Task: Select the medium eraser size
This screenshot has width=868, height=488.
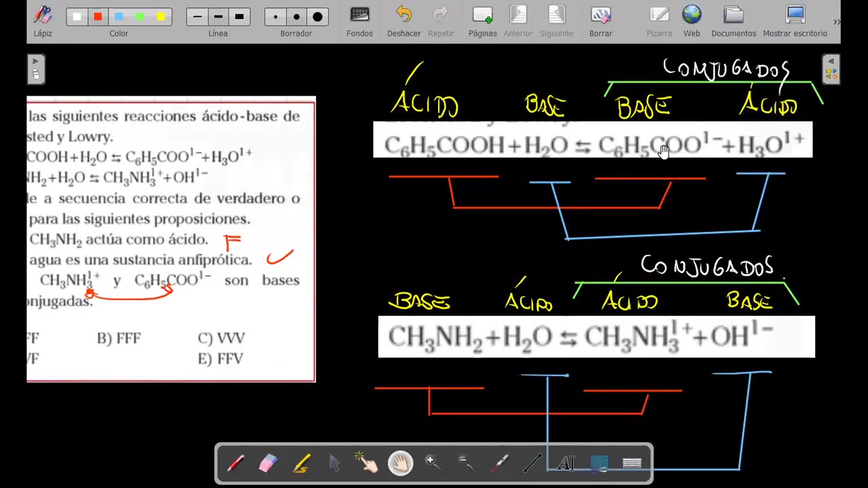Action: coord(296,16)
